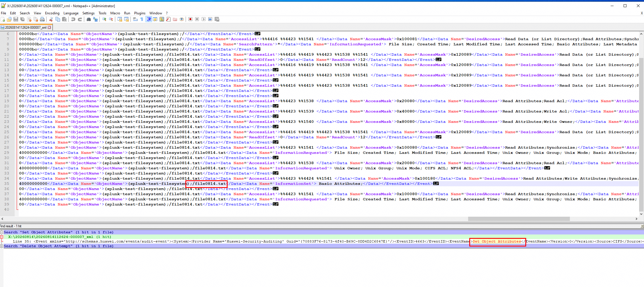Collapse the X:\20260814 file result node
The image size is (644, 287).
(2, 237)
